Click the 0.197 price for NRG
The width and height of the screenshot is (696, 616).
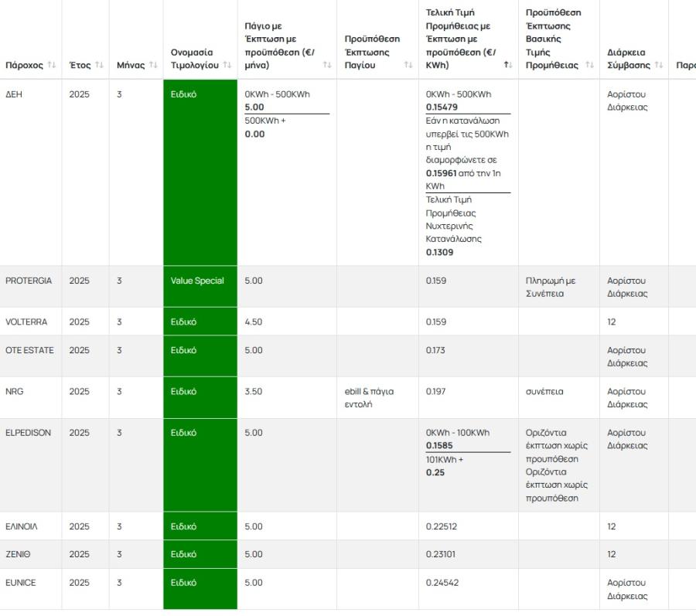pyautogui.click(x=435, y=391)
